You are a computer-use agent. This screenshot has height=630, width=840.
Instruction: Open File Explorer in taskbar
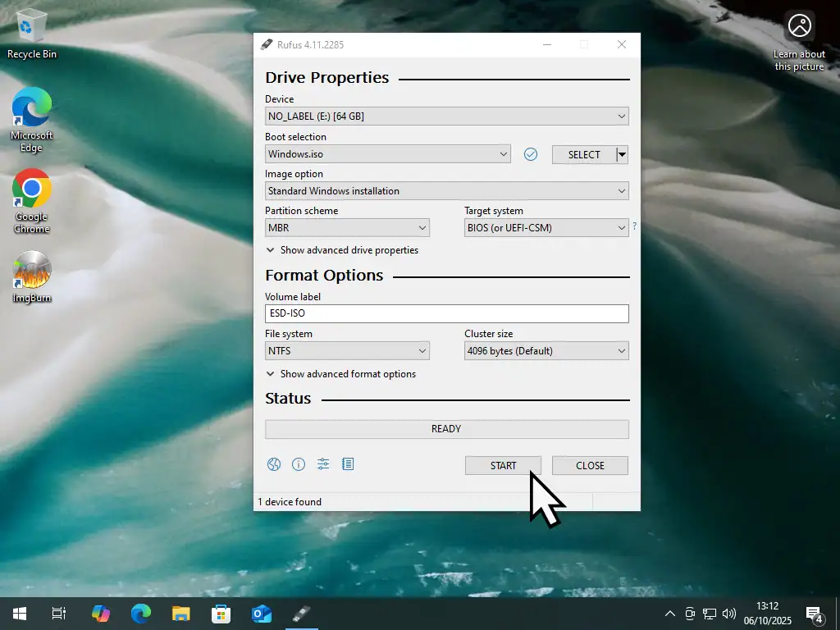[181, 613]
